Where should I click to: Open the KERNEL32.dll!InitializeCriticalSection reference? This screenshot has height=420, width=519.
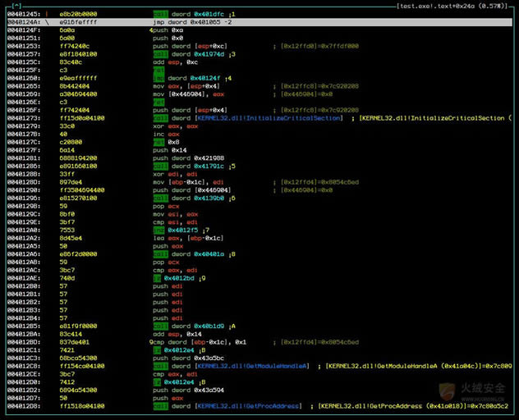pyautogui.click(x=268, y=118)
